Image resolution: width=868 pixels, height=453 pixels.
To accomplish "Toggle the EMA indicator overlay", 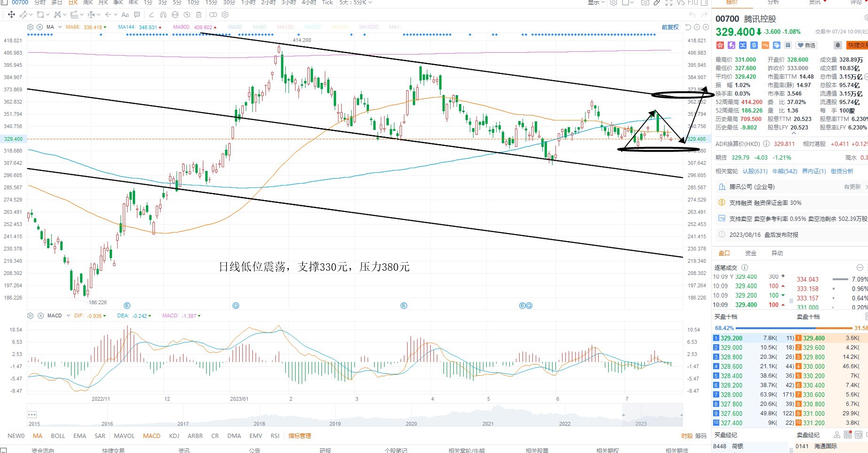I will click(x=80, y=436).
